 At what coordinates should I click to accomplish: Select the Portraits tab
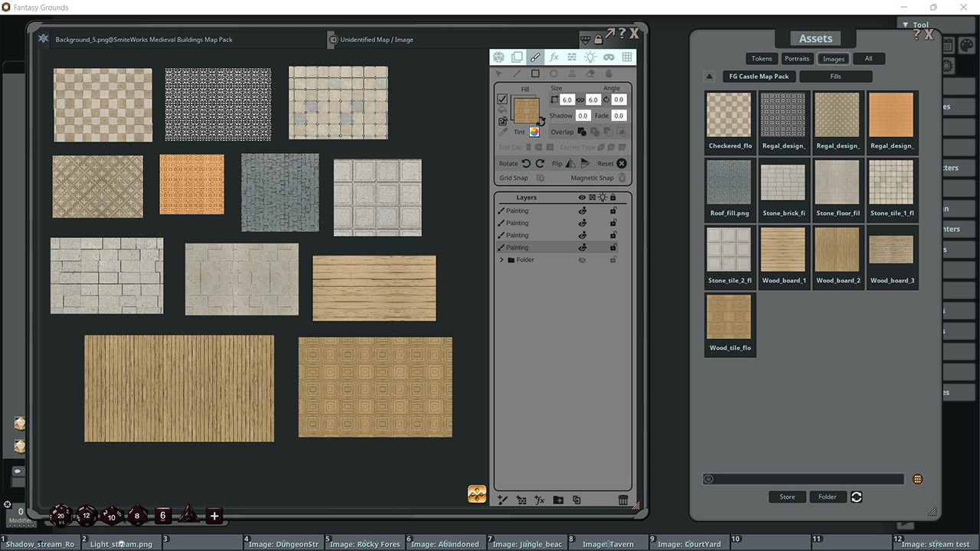click(797, 58)
